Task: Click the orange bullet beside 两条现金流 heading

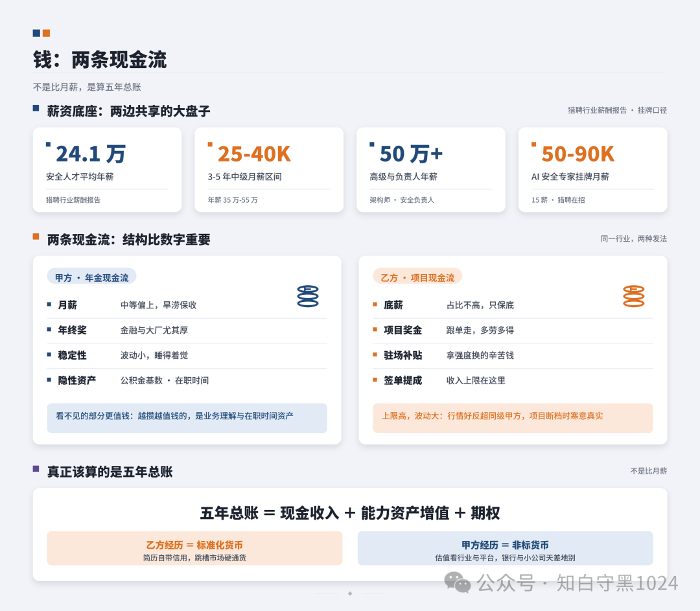Action: pyautogui.click(x=36, y=236)
